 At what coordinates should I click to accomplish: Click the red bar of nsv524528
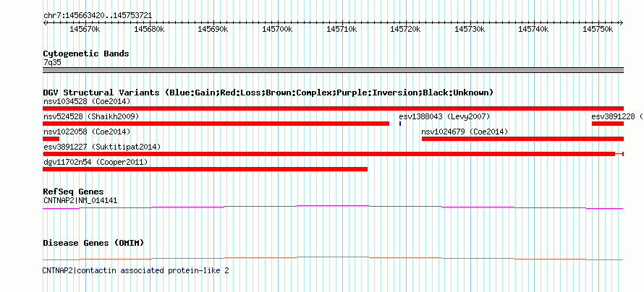coord(216,124)
